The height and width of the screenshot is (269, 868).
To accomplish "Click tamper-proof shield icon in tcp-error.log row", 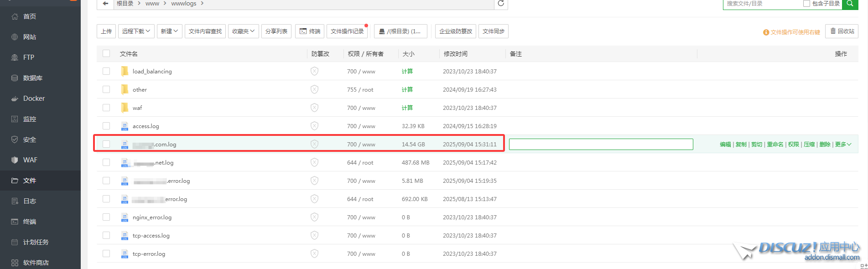I will pos(314,253).
